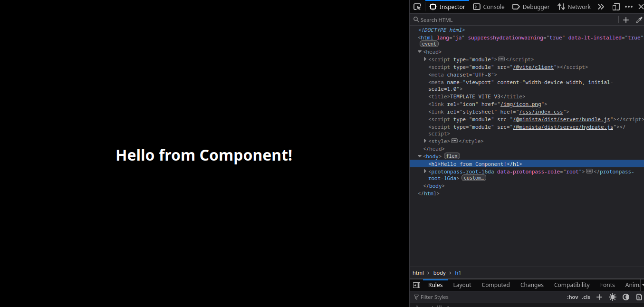Close the developer tools panel

click(640, 7)
